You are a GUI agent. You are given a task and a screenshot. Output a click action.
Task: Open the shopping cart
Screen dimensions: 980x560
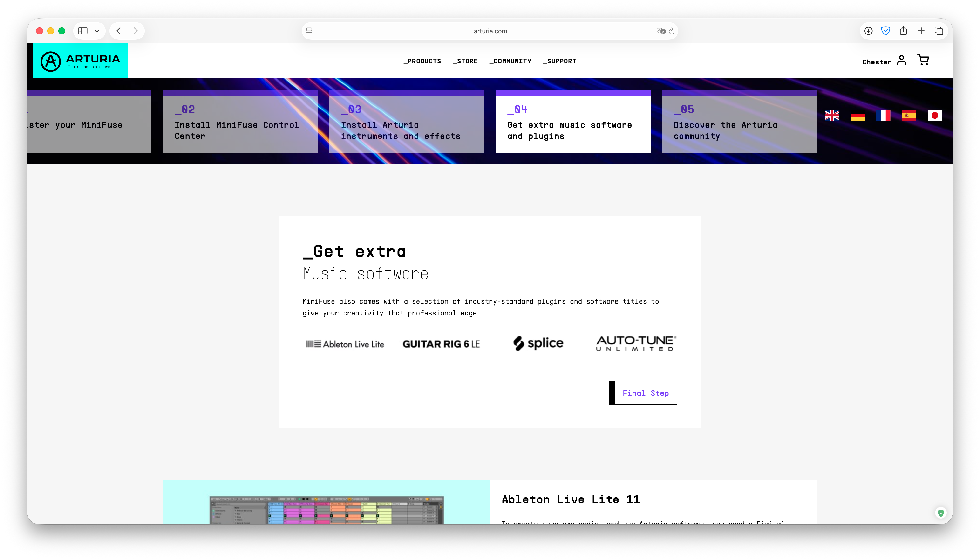(923, 60)
